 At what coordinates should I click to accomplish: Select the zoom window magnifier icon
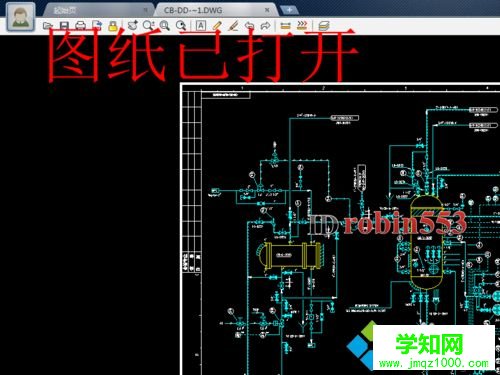coord(165,25)
